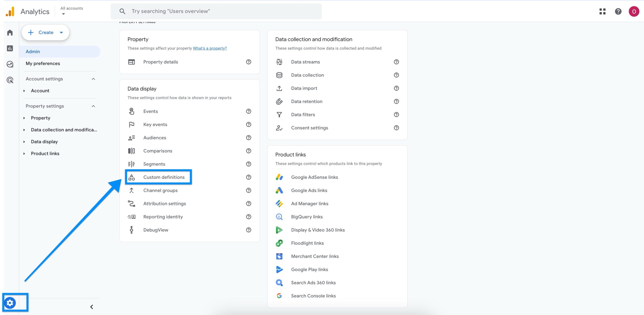Open Data retention
The image size is (644, 315).
[307, 101]
